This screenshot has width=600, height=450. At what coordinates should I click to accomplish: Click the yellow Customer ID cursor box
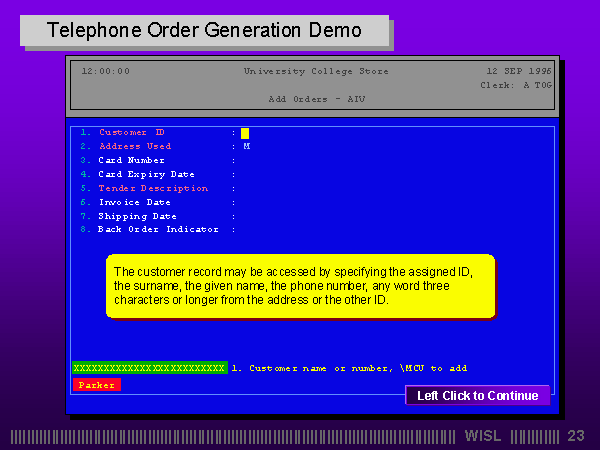point(245,133)
